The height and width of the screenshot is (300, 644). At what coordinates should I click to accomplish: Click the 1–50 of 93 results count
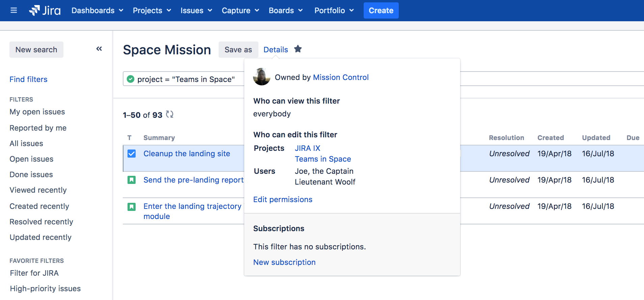(143, 115)
